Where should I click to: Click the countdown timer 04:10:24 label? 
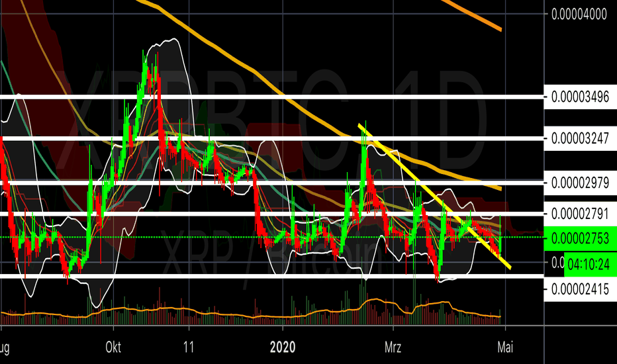pyautogui.click(x=591, y=265)
